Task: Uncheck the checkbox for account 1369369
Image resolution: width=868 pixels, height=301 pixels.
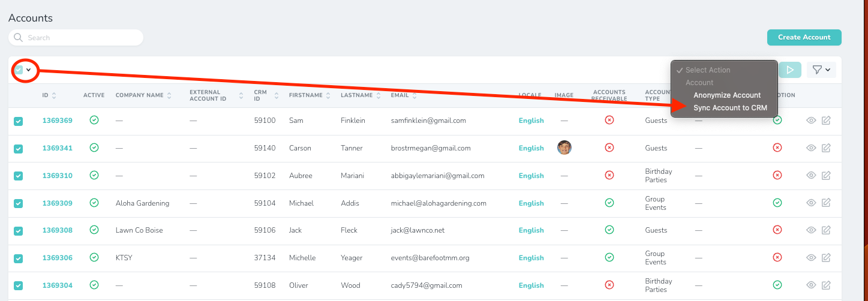Action: (x=18, y=121)
